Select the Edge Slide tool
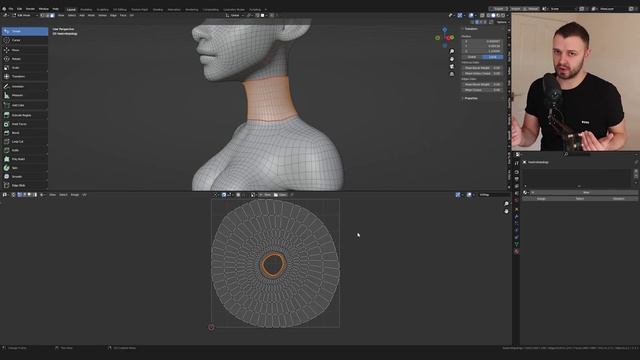Viewport: 640px width, 360px height. coord(24,185)
